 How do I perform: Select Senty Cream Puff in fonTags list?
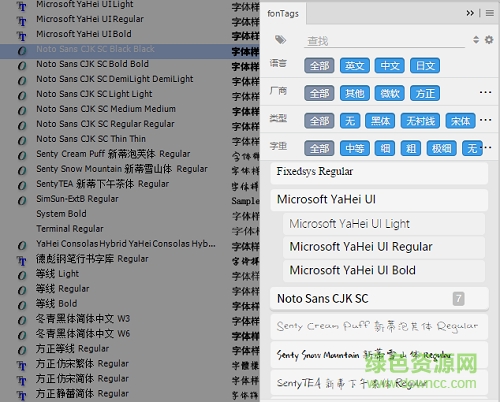pos(379,326)
